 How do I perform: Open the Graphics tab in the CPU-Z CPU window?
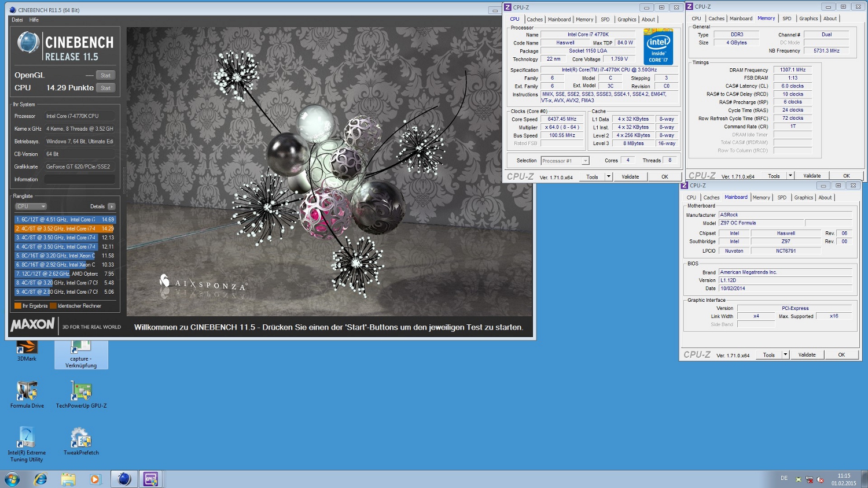[627, 20]
